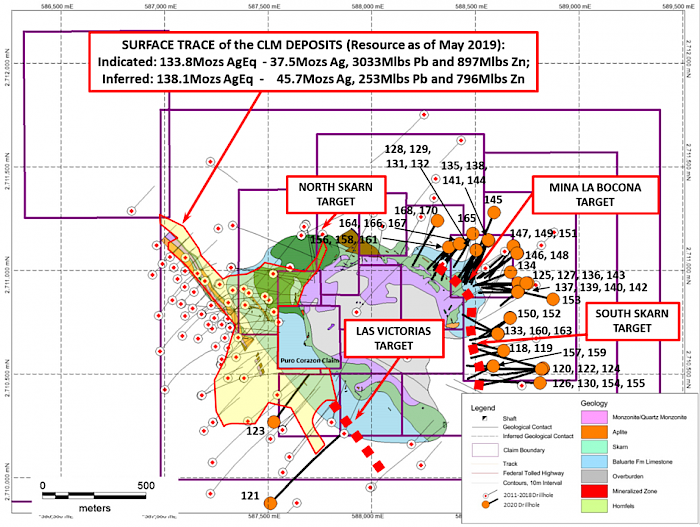Click the orange drillhole marker labeled 123
Image resolution: width=700 pixels, height=527 pixels.
click(274, 422)
